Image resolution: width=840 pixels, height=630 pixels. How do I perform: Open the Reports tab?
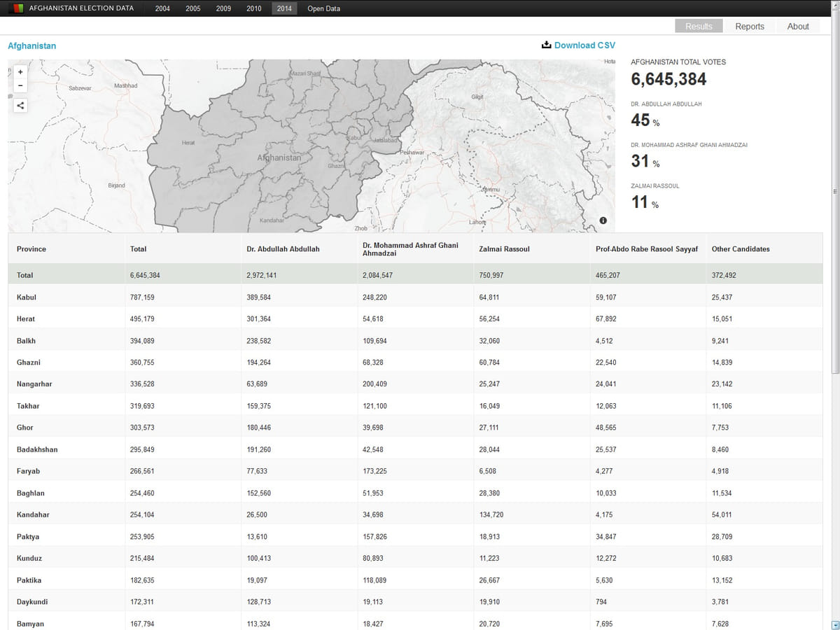(x=749, y=27)
